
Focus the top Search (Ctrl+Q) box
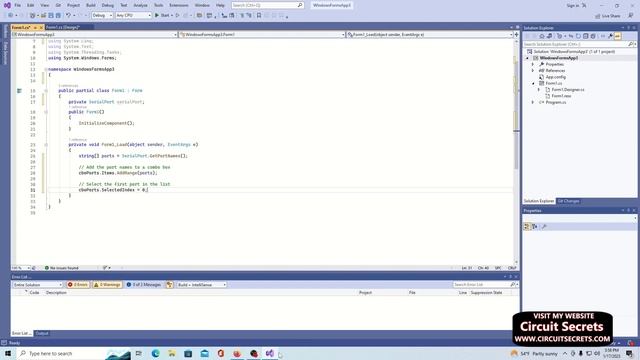pos(267,5)
